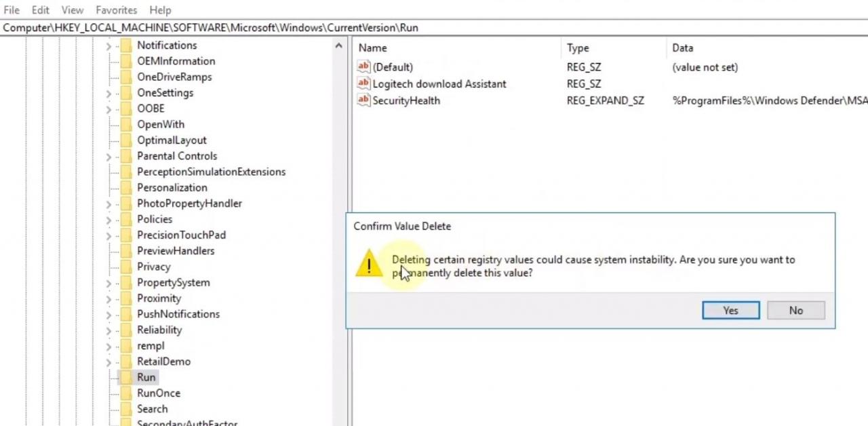Screen dimensions: 868x426
Task: Click the PreviewHandlers folder icon
Action: pos(126,251)
